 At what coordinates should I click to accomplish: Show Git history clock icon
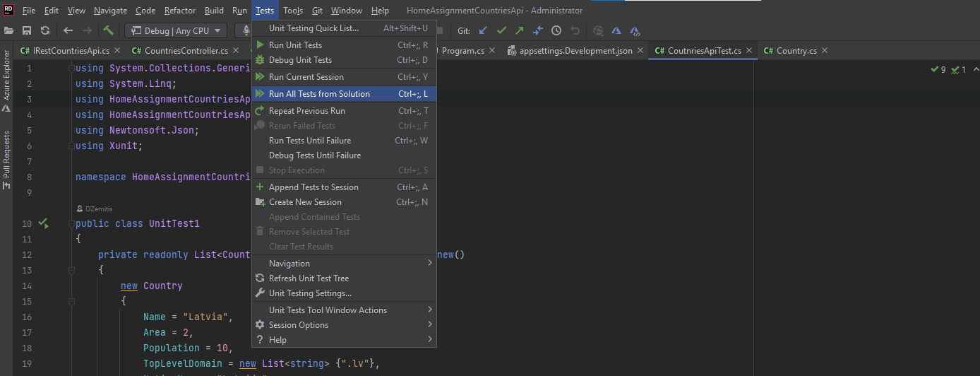coord(556,30)
